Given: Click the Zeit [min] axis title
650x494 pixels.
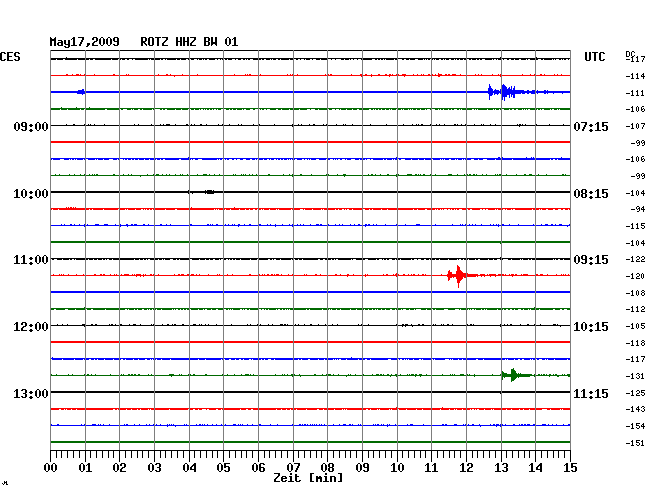Looking at the screenshot, I should point(308,478).
